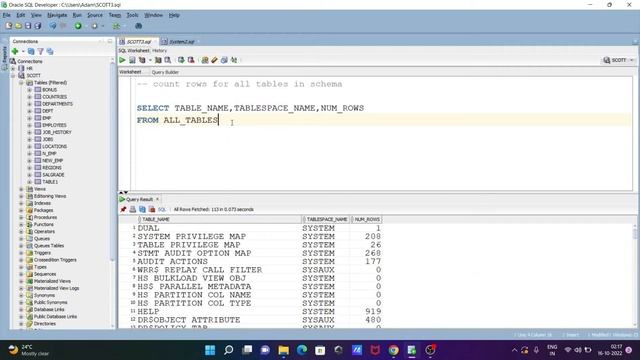
Task: Click the SQL link in Query Result toolbar
Action: click(x=162, y=209)
